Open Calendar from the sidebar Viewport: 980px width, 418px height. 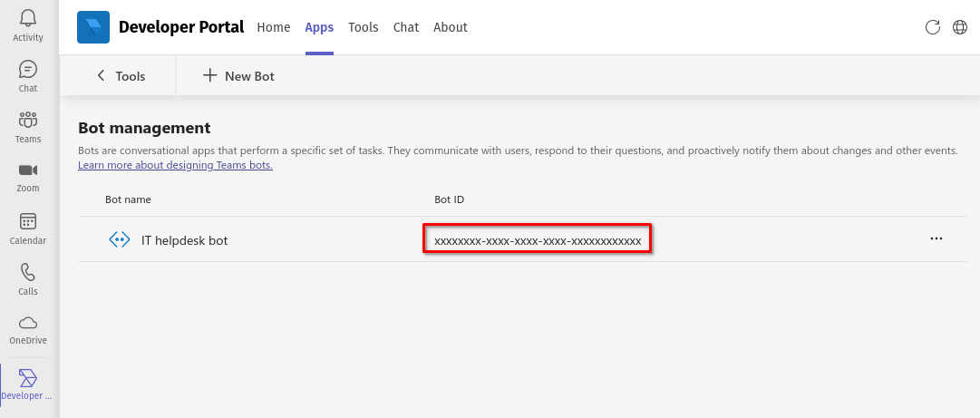pos(28,228)
